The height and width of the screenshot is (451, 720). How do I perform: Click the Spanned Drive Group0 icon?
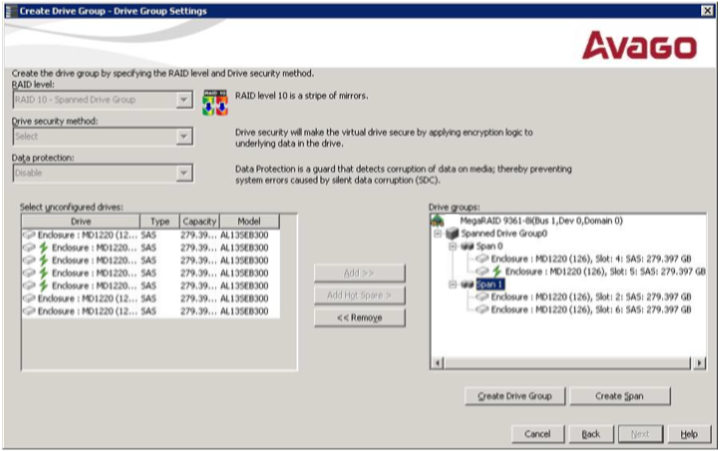[x=452, y=233]
